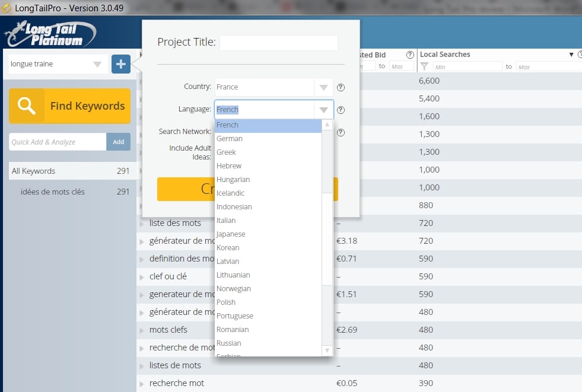The height and width of the screenshot is (392, 582).
Task: Click the magnifier icon in Find Keywords
Action: tap(26, 106)
